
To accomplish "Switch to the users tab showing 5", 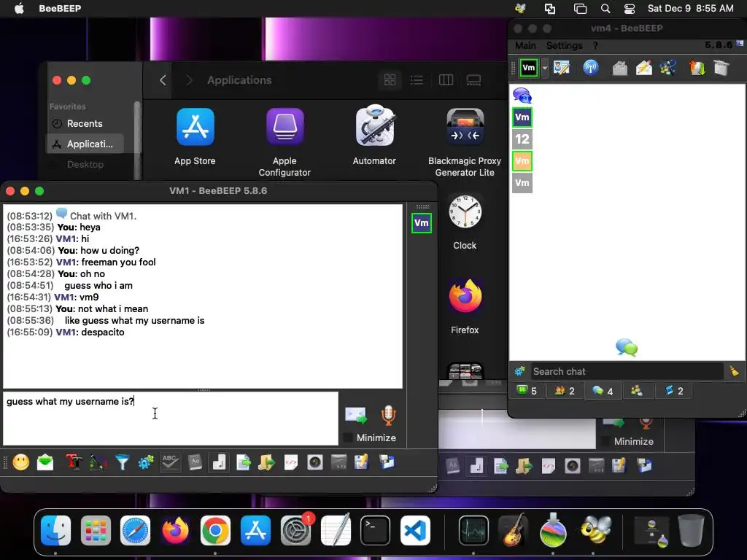I will click(527, 391).
